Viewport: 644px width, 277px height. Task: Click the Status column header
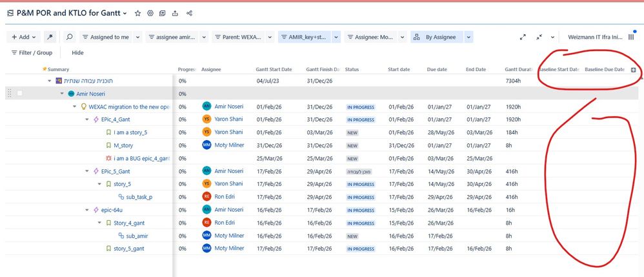click(x=352, y=70)
